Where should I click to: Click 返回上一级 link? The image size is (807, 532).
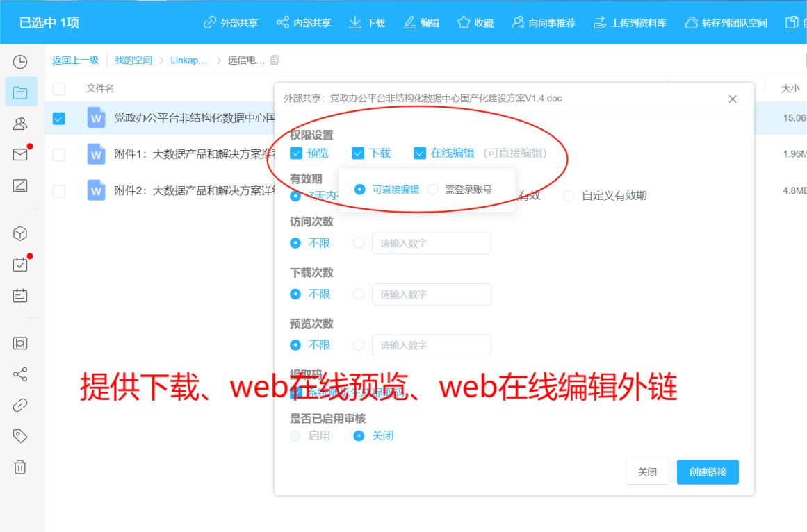tap(75, 60)
